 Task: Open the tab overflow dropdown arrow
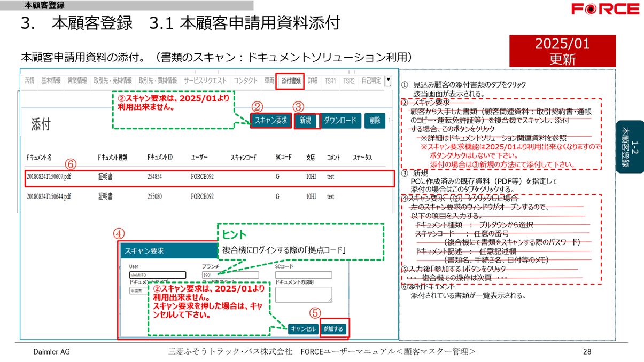tap(389, 81)
